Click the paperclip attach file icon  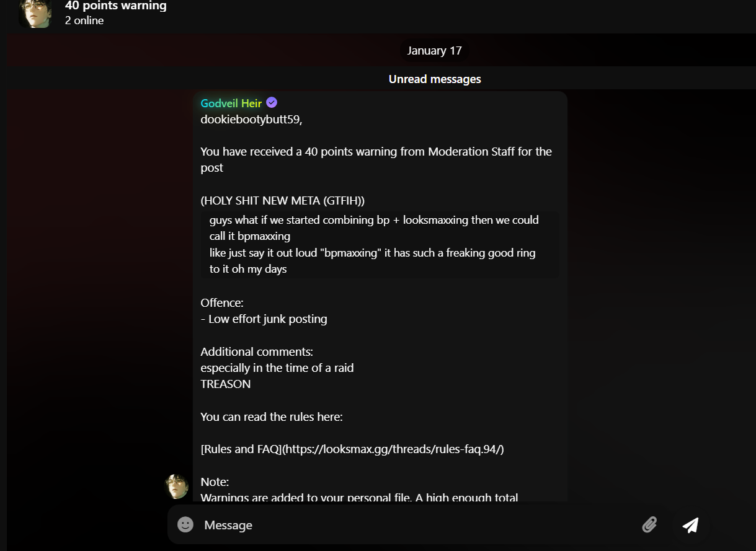(649, 525)
